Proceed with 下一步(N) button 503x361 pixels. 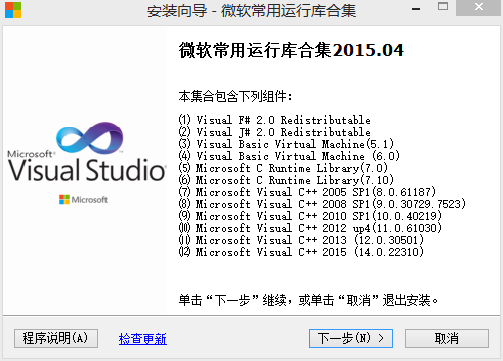click(x=351, y=338)
